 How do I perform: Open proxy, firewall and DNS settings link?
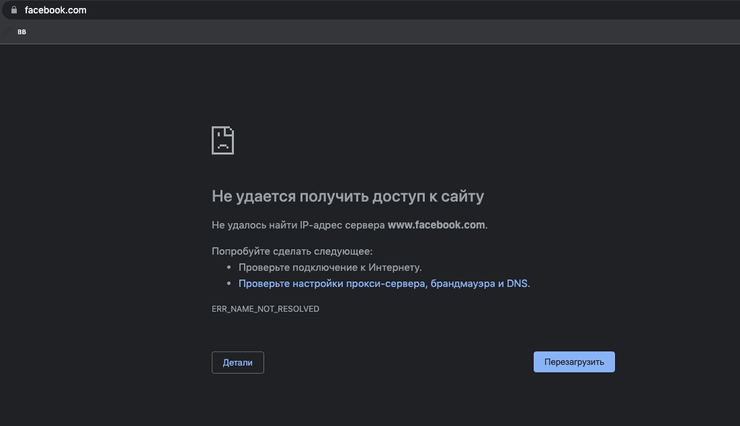coord(383,284)
